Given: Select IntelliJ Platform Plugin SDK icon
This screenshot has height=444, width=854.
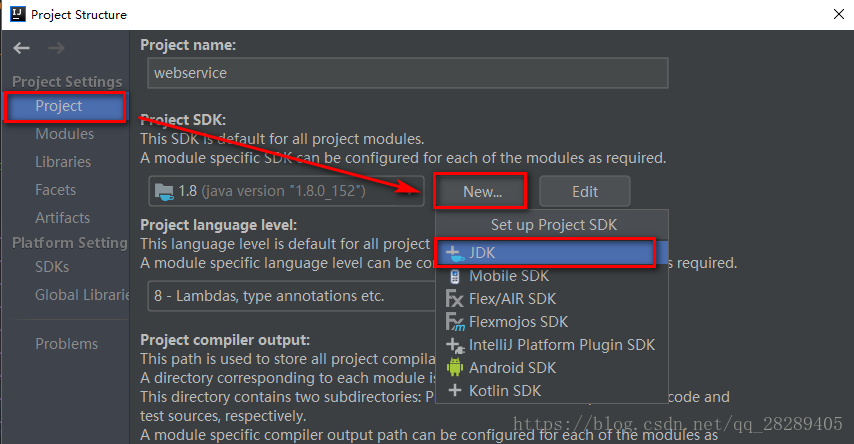Looking at the screenshot, I should [455, 345].
